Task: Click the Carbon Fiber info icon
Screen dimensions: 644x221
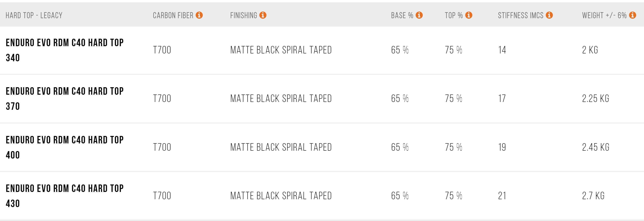Action: [199, 15]
